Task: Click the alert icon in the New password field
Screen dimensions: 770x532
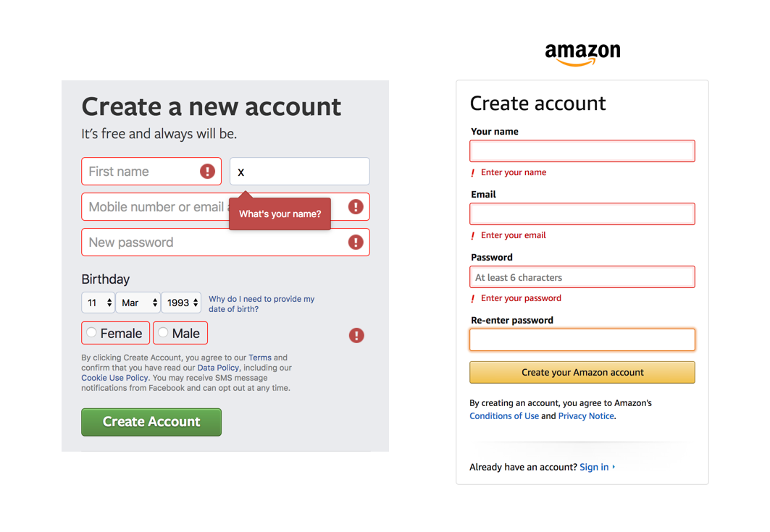Action: pos(356,242)
